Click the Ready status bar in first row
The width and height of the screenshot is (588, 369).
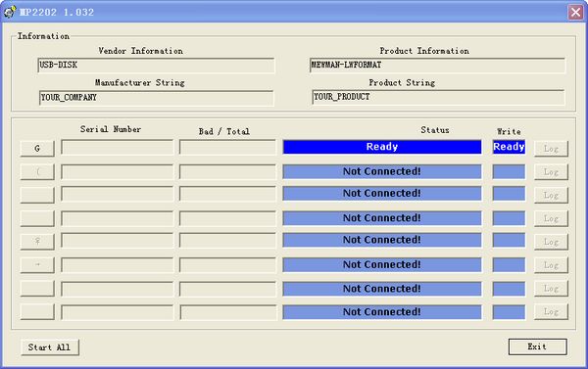(382, 147)
